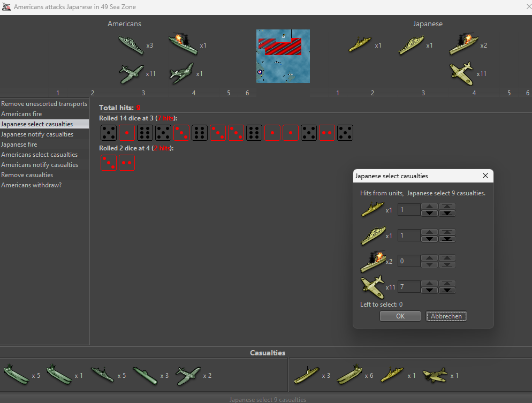Click Japanese x6 ship icon in Casualties bar
This screenshot has height=403, width=532.
coord(349,376)
